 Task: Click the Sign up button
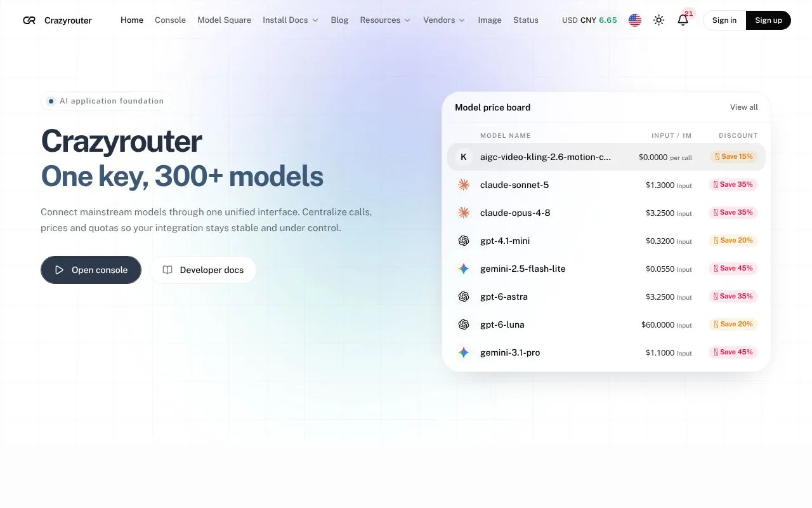(768, 20)
